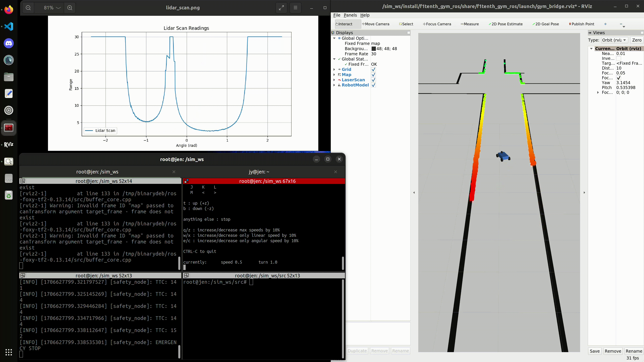Open Discord from the dock

point(9,43)
